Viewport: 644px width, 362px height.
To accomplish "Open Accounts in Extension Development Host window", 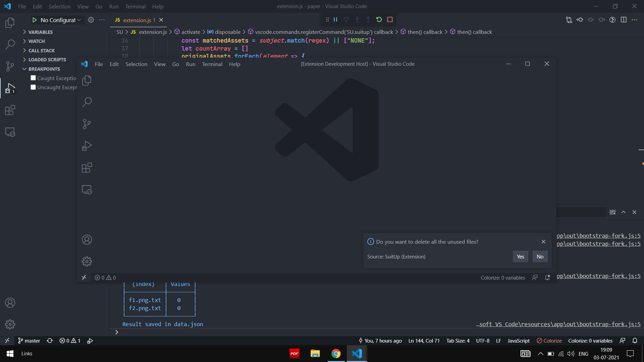I will pyautogui.click(x=87, y=240).
